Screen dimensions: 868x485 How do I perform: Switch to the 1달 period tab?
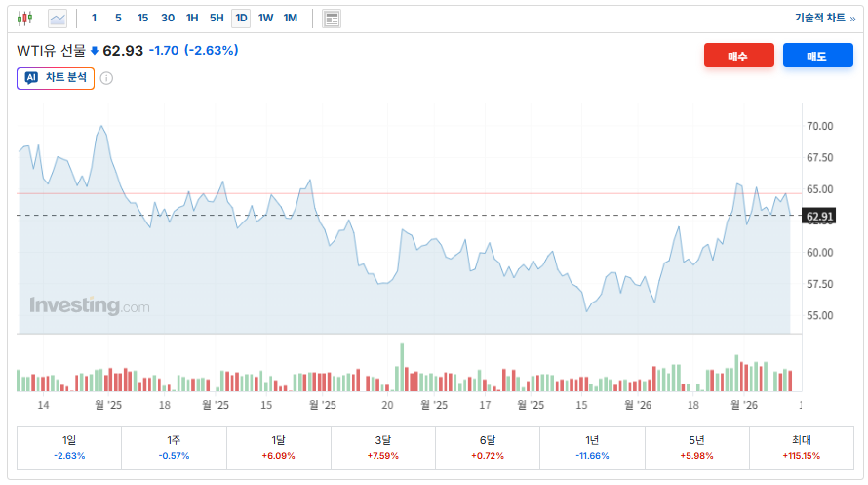point(279,447)
